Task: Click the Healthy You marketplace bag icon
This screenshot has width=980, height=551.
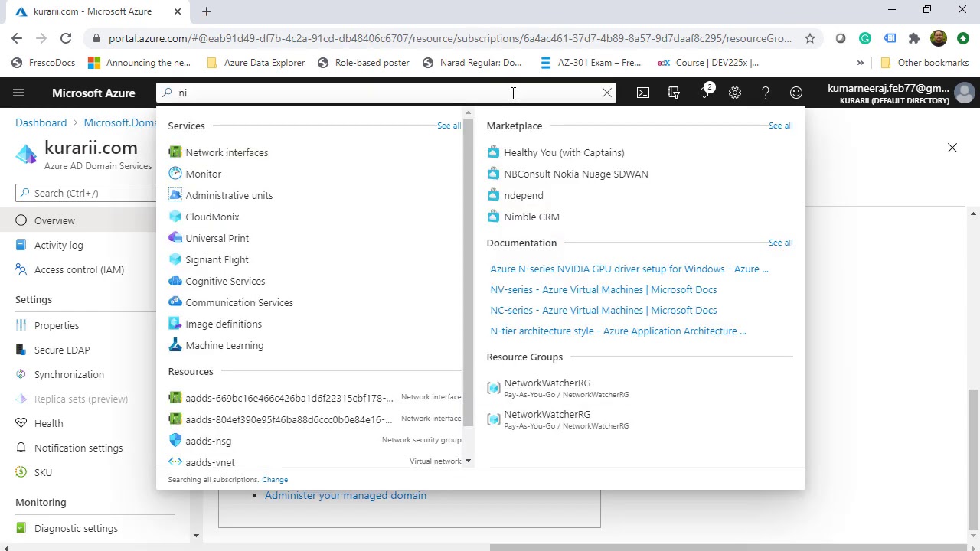Action: coord(494,152)
